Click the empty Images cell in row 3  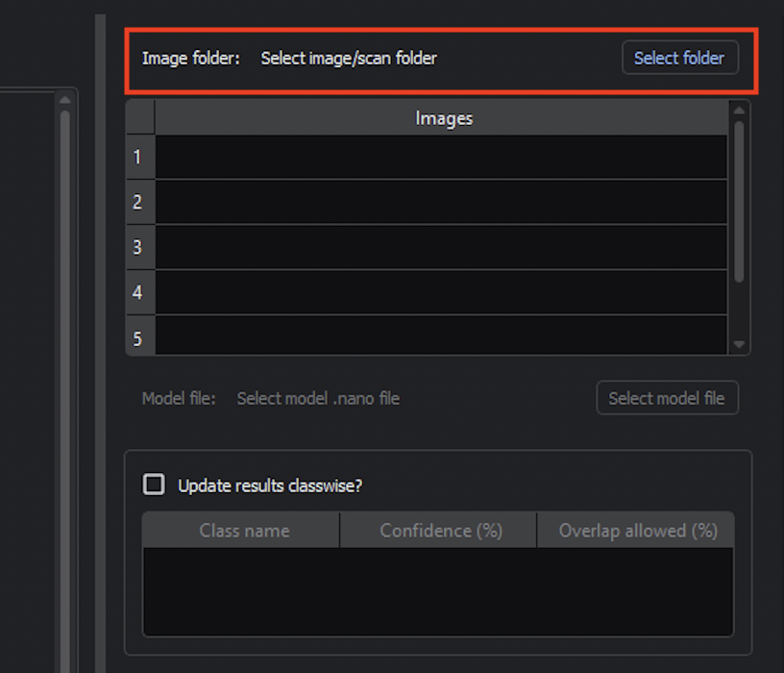click(441, 247)
